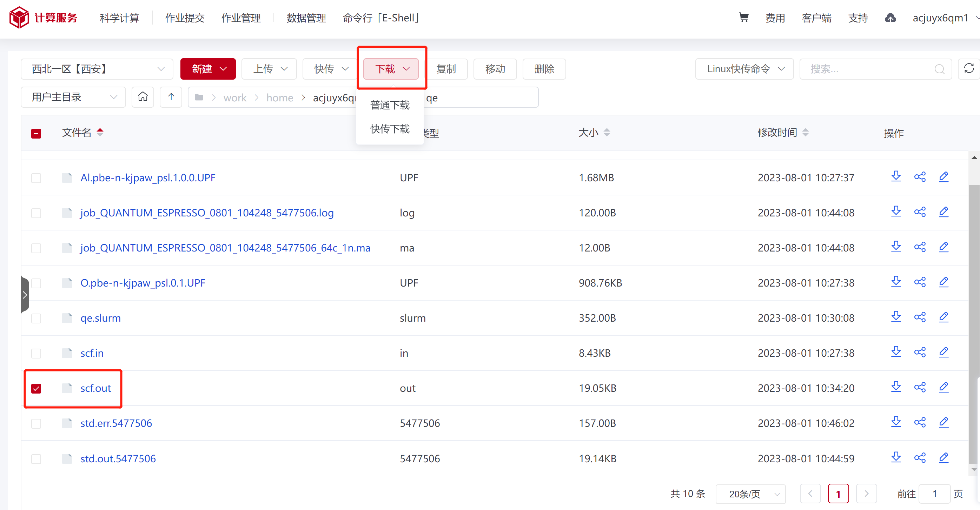The height and width of the screenshot is (510, 980).
Task: Share the qe.slurm file
Action: click(920, 317)
